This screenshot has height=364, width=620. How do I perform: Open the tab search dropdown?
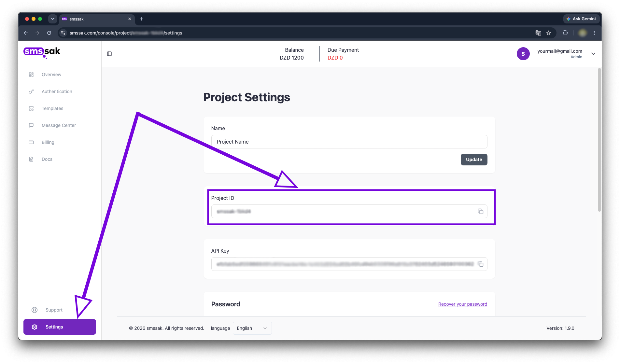pos(52,19)
